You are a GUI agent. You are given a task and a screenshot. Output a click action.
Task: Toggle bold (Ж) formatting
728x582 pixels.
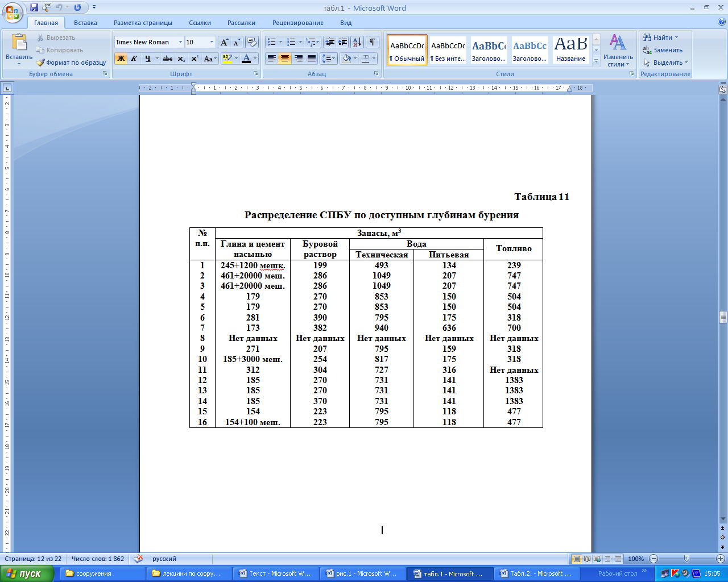click(121, 59)
